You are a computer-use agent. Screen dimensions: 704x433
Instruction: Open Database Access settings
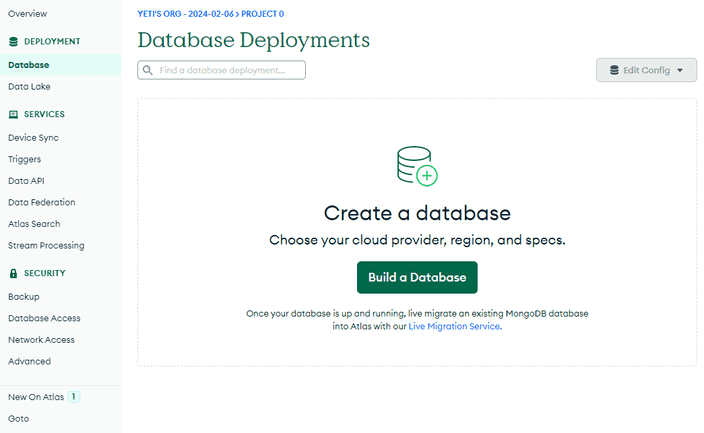[44, 318]
